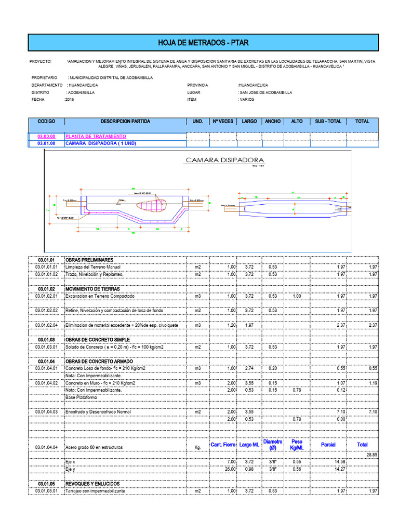The height and width of the screenshot is (532, 399).
Task: Select the code cell 03.01.02.04
Action: pyautogui.click(x=46, y=325)
